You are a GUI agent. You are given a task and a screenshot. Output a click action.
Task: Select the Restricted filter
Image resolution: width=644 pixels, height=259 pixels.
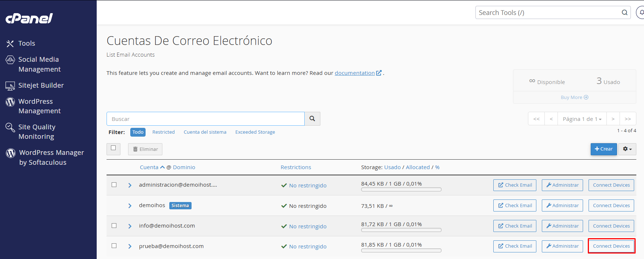point(163,132)
